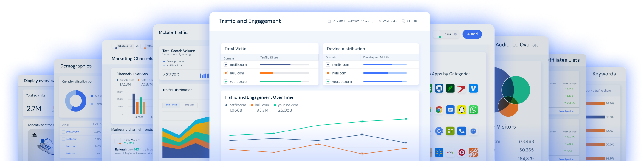Open the youtube.com link in Demographics

[x=73, y=132]
